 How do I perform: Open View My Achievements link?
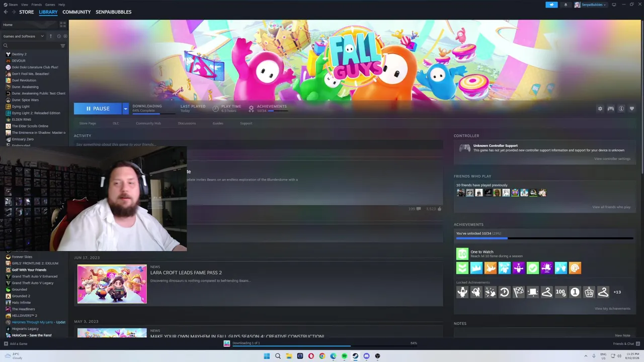click(612, 309)
